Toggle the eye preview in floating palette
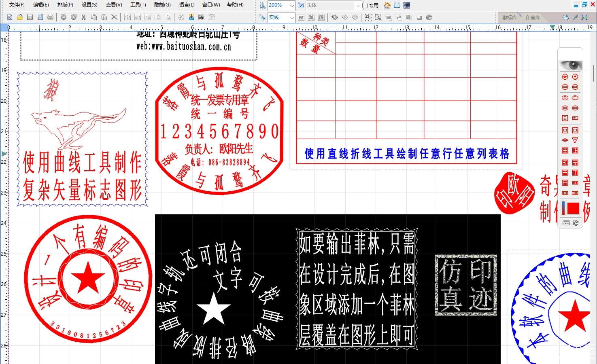597x364 pixels. point(570,65)
